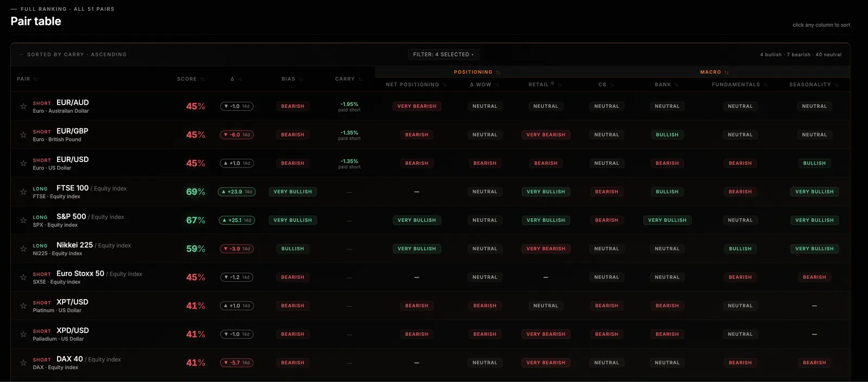Open the EUR/AUD pair name
Viewport: 868px width, 382px height.
click(x=73, y=102)
